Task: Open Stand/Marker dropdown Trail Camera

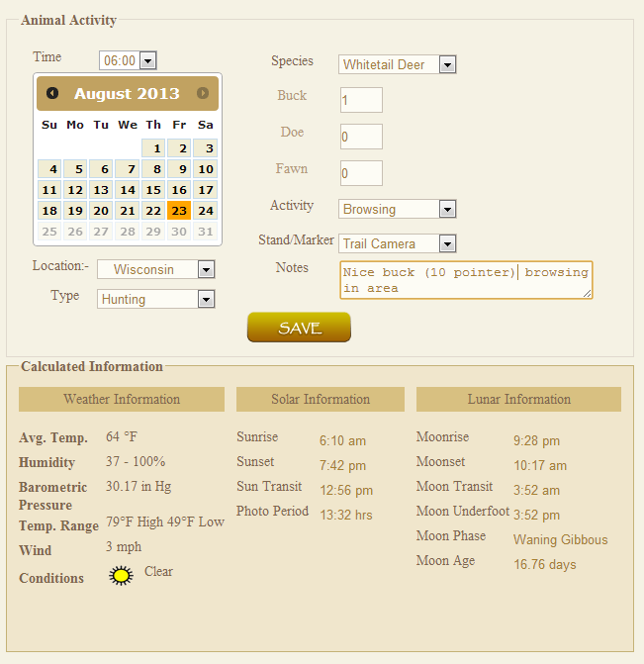Action: [397, 243]
